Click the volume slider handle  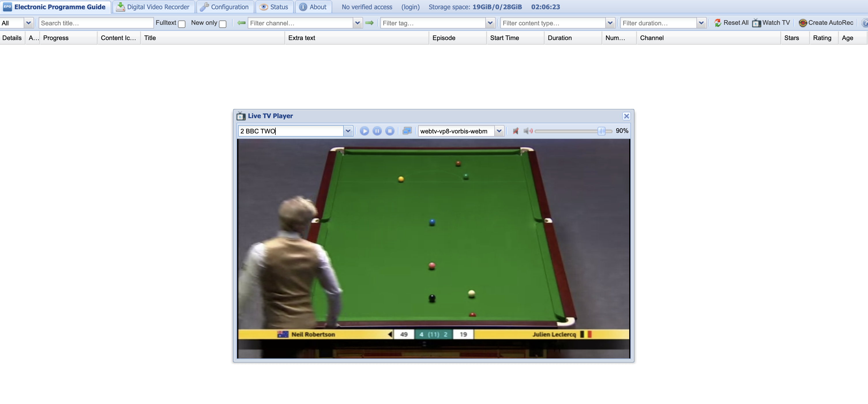[602, 131]
